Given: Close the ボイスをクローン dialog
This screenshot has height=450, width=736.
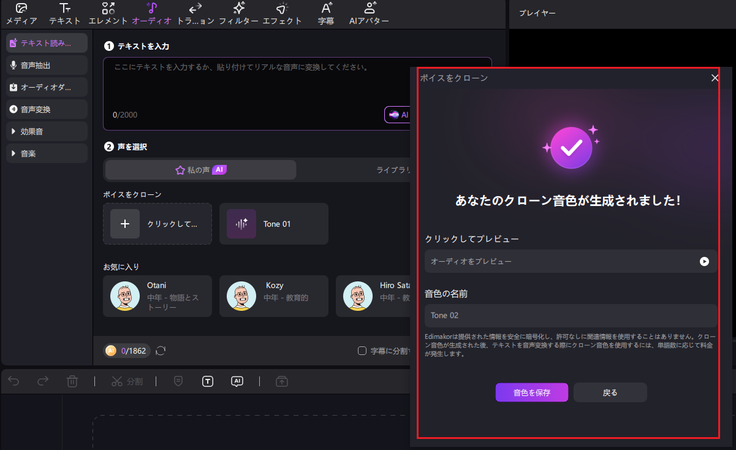Looking at the screenshot, I should (714, 78).
